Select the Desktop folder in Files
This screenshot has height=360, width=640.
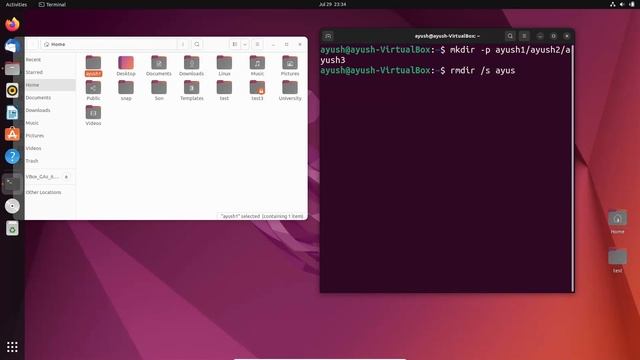click(126, 66)
